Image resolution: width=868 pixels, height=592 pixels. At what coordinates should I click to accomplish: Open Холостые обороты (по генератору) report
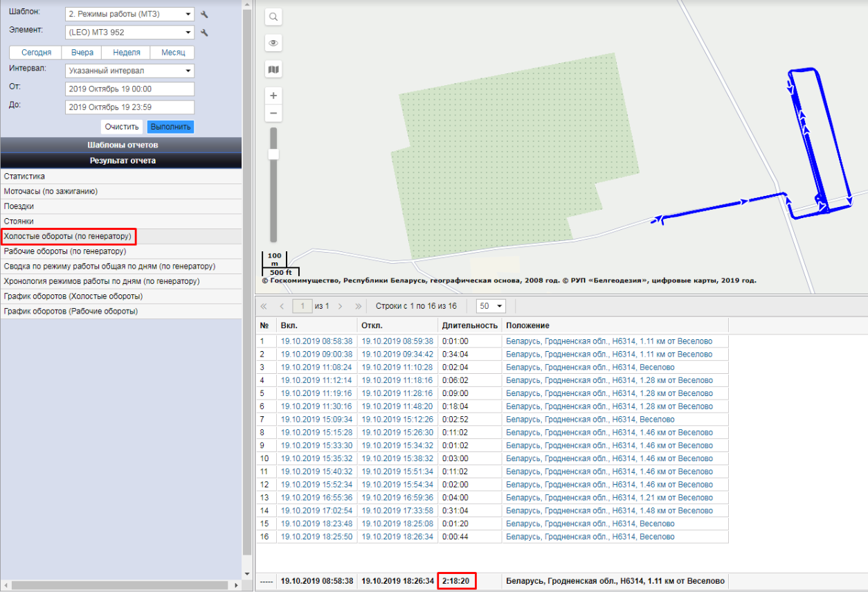click(121, 237)
